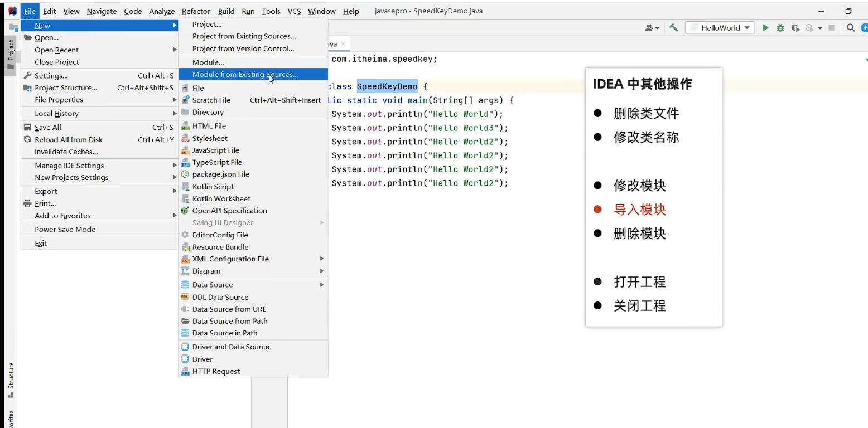Image resolution: width=868 pixels, height=428 pixels.
Task: Click the DDL Data Source icon
Action: (x=185, y=297)
